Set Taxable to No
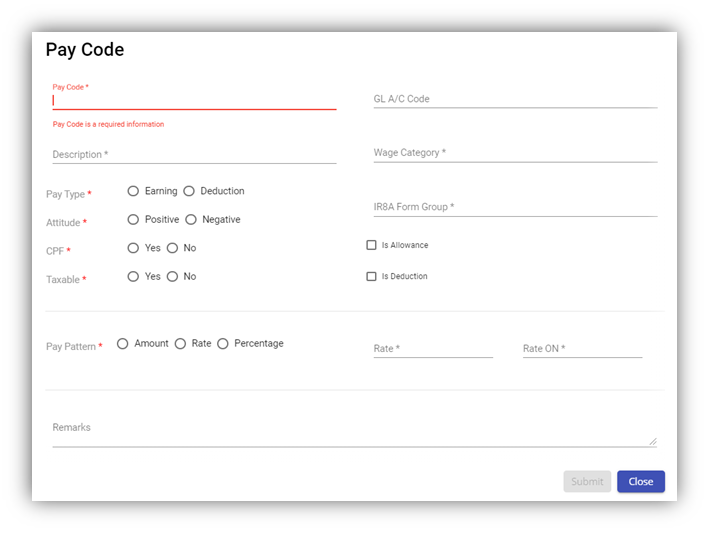 click(x=173, y=277)
